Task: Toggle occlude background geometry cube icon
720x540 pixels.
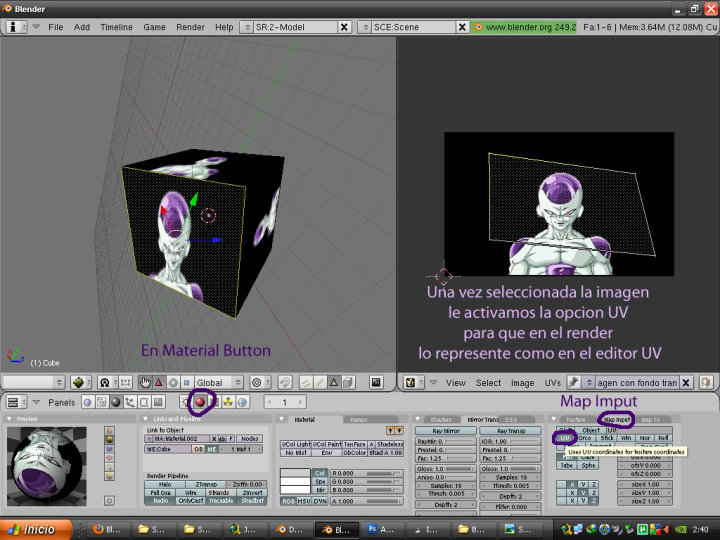Action: 348,382
